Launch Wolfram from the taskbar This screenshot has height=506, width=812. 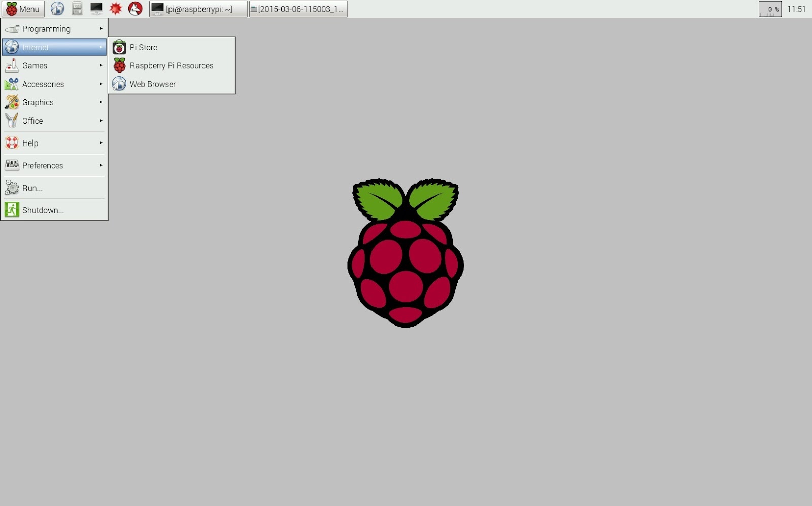pos(134,8)
